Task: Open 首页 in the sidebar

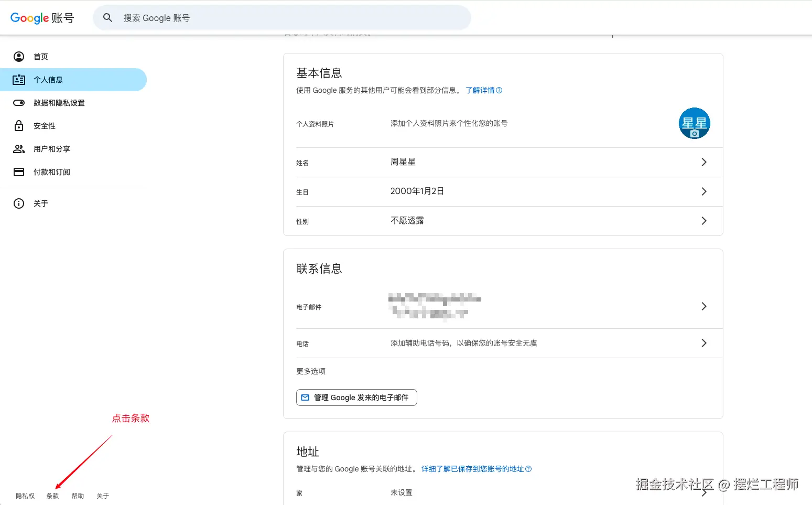Action: pos(73,57)
